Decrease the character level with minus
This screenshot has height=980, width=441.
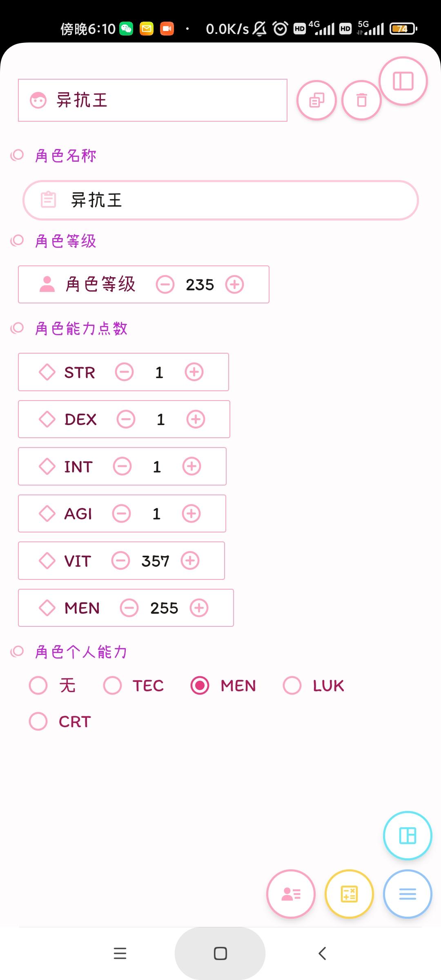[165, 285]
